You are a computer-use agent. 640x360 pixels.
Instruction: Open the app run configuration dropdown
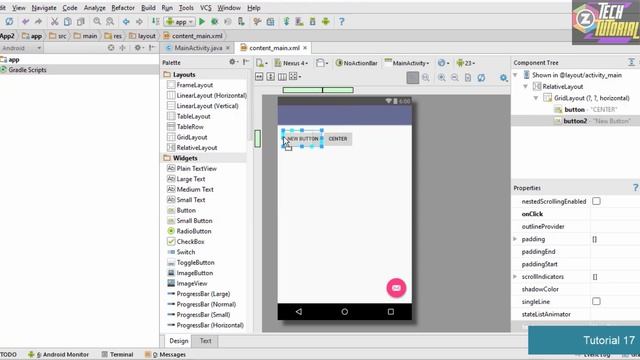(x=180, y=22)
